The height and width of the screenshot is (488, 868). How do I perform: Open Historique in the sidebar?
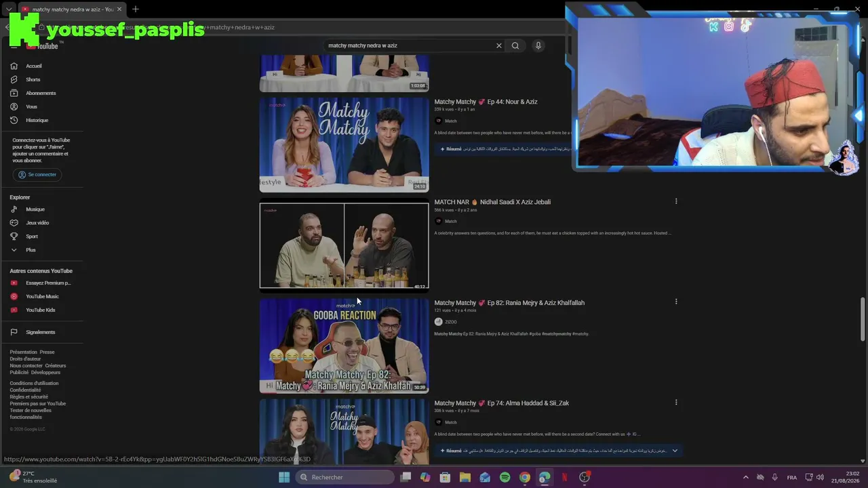point(37,120)
